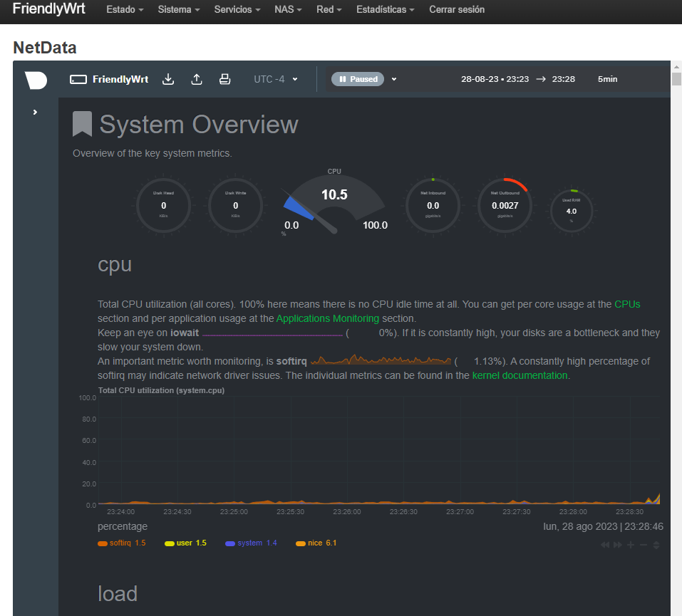Toggle the nice dimension in chart legend

click(x=316, y=543)
